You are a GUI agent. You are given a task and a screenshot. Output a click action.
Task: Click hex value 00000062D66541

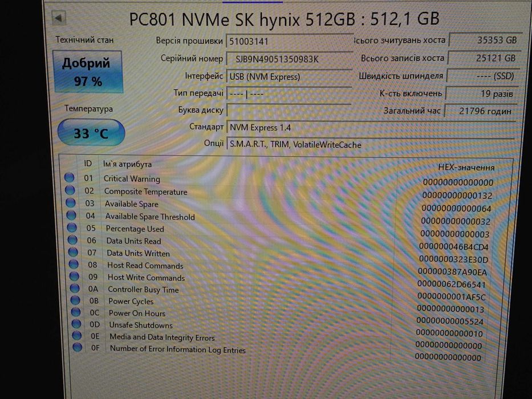coord(452,284)
